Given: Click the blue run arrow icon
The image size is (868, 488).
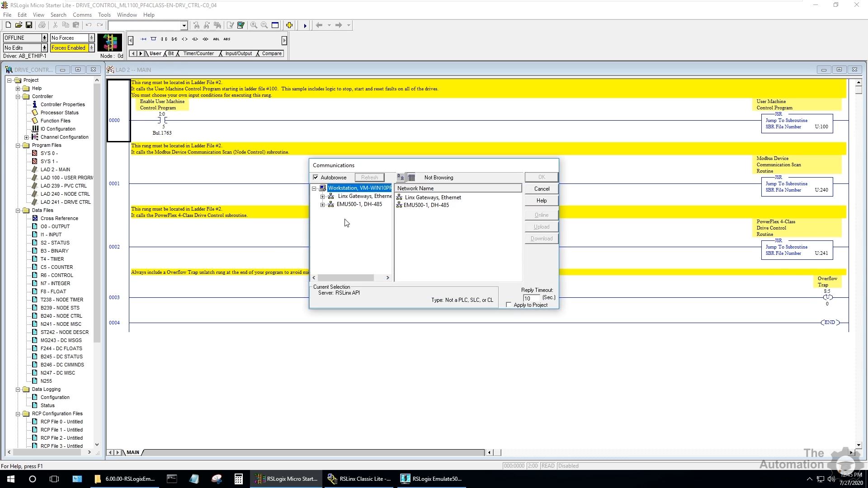Looking at the screenshot, I should click(305, 25).
